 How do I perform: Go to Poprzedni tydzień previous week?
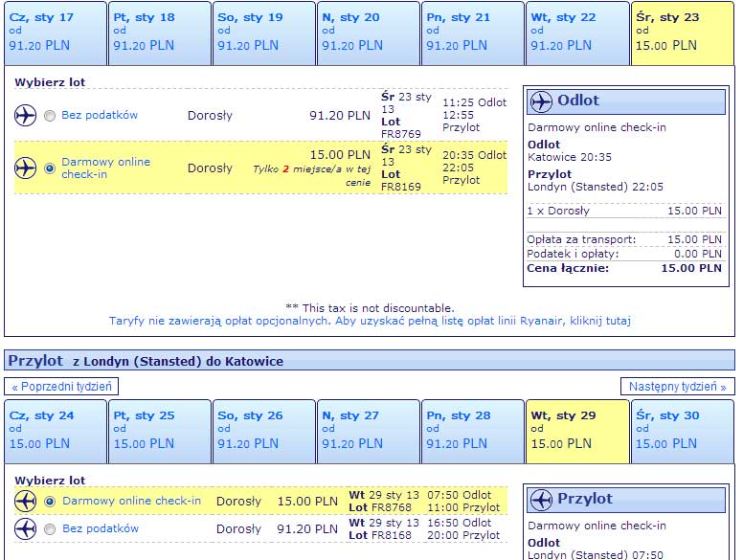point(61,387)
